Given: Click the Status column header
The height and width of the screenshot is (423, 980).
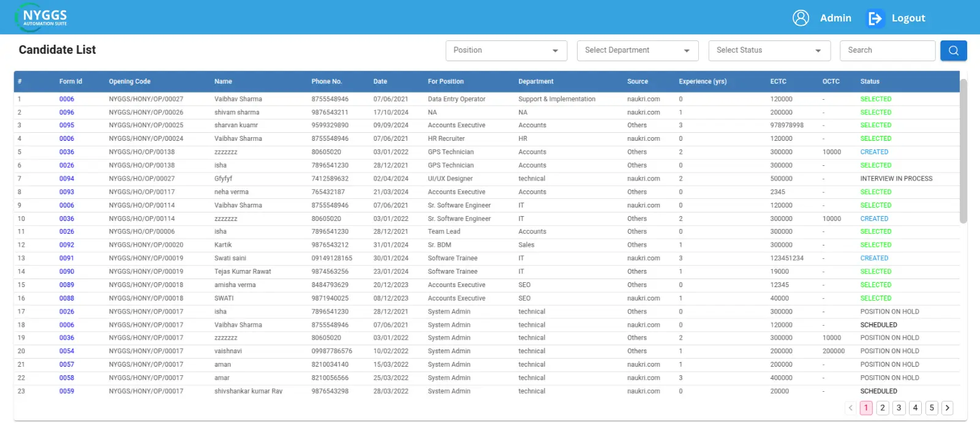Looking at the screenshot, I should tap(870, 81).
